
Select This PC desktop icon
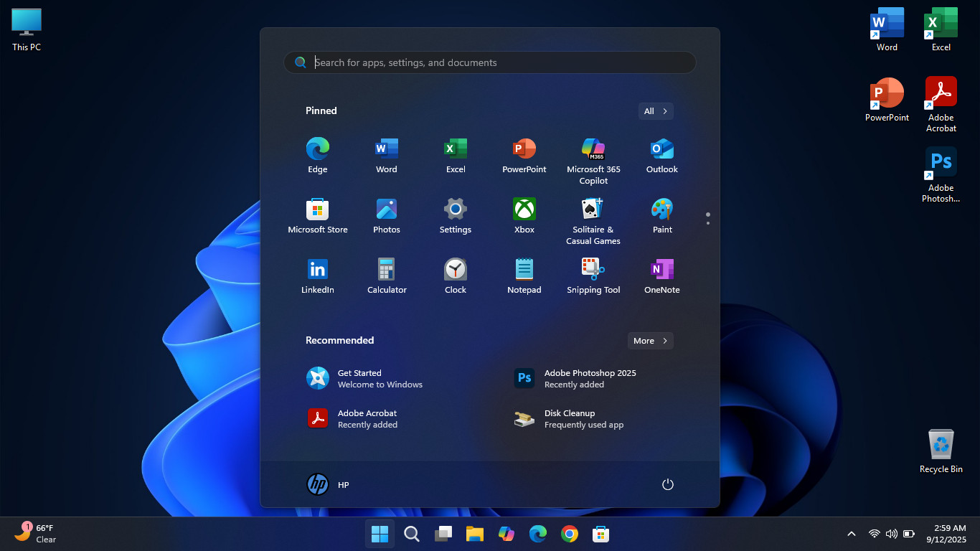27,30
